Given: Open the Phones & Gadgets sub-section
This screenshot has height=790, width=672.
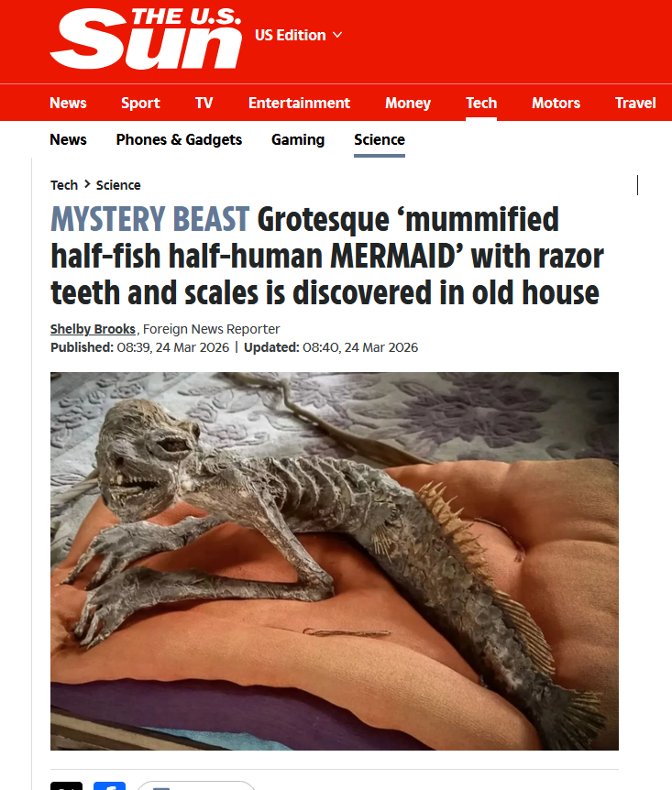Looking at the screenshot, I should pos(179,139).
